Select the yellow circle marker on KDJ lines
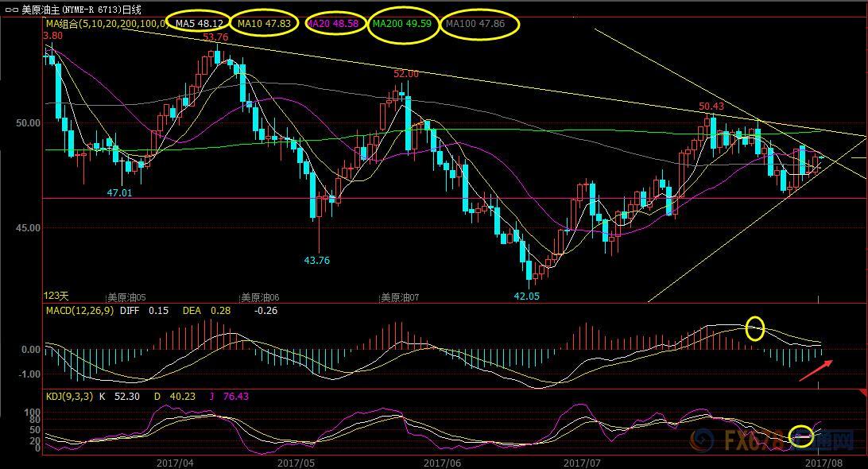Screen dimensions: 868x469 pyautogui.click(x=801, y=436)
